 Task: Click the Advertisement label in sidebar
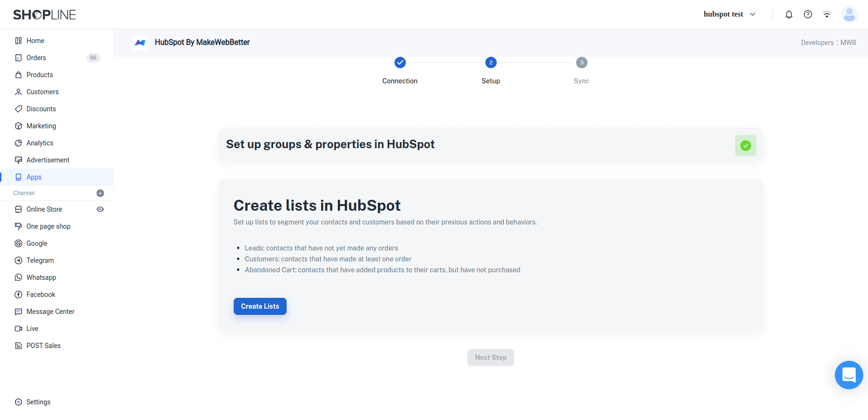48,160
